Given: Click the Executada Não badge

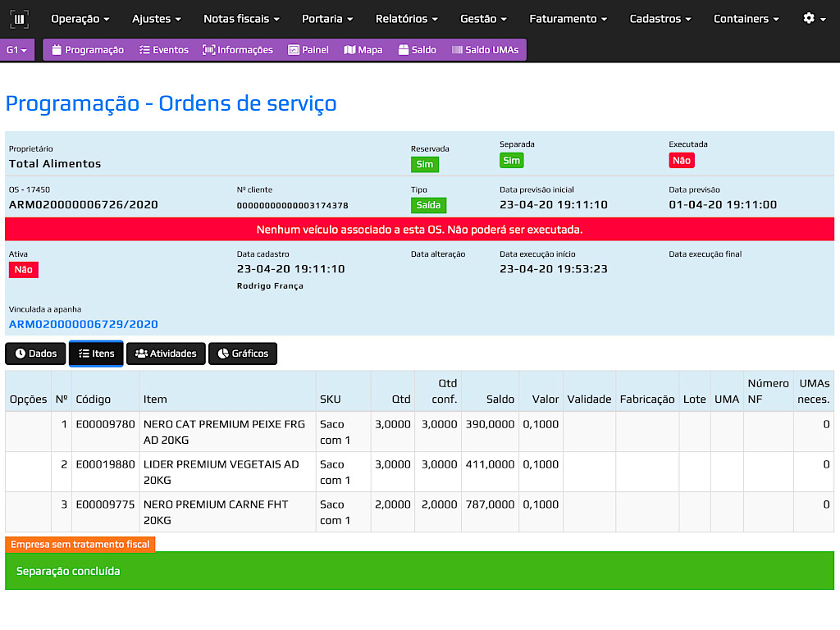Looking at the screenshot, I should tap(682, 160).
